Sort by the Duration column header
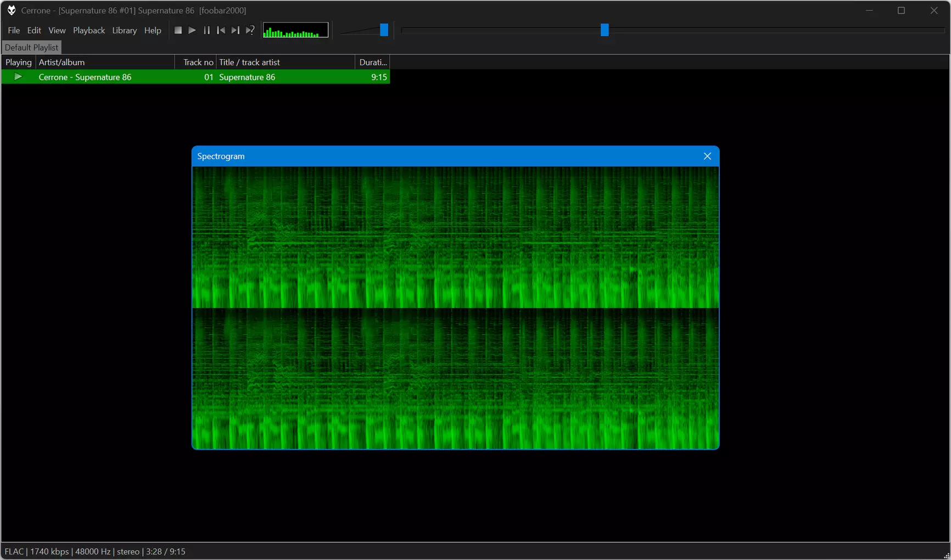Screen dimensions: 951x560 point(373,62)
